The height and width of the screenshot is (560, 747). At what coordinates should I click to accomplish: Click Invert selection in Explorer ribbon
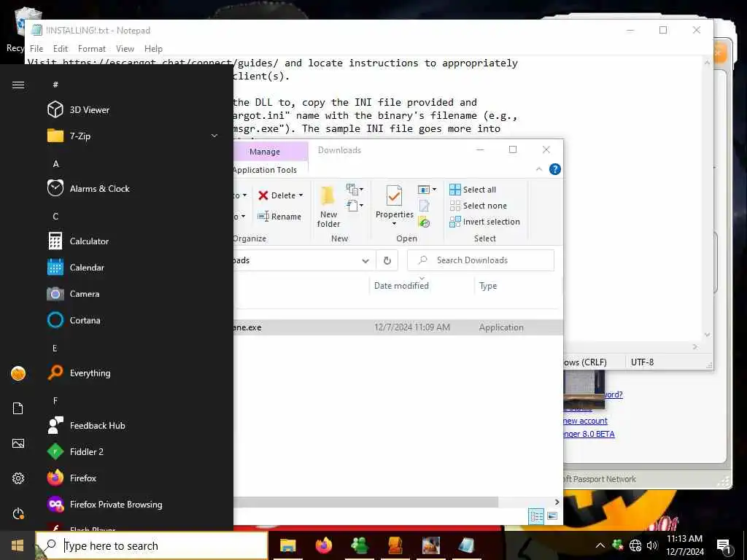pyautogui.click(x=485, y=222)
